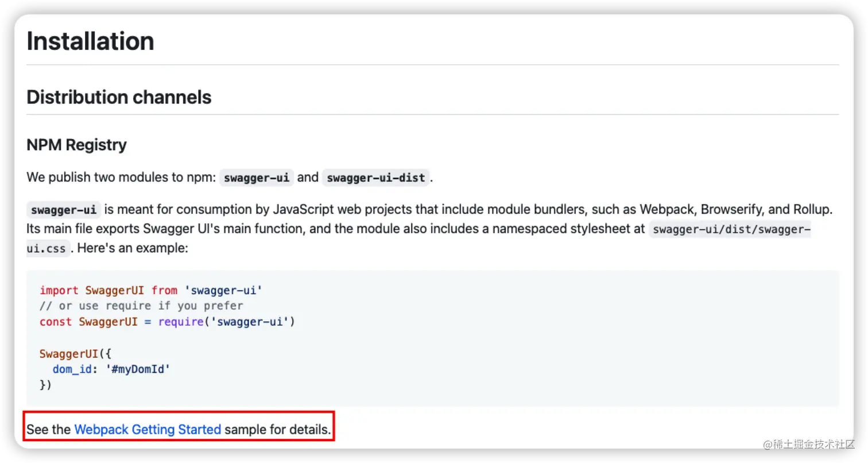Image resolution: width=868 pixels, height=463 pixels.
Task: Click the import SwaggerUI code line
Action: click(x=151, y=290)
